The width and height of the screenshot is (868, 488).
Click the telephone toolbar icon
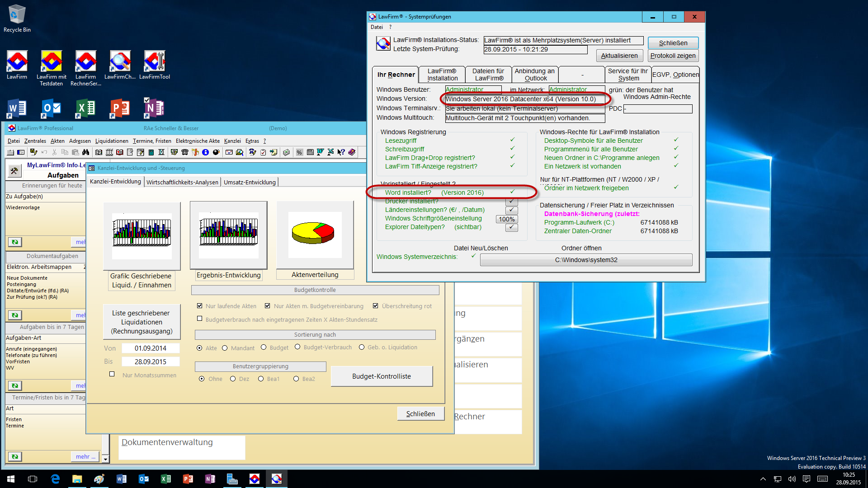pyautogui.click(x=184, y=152)
